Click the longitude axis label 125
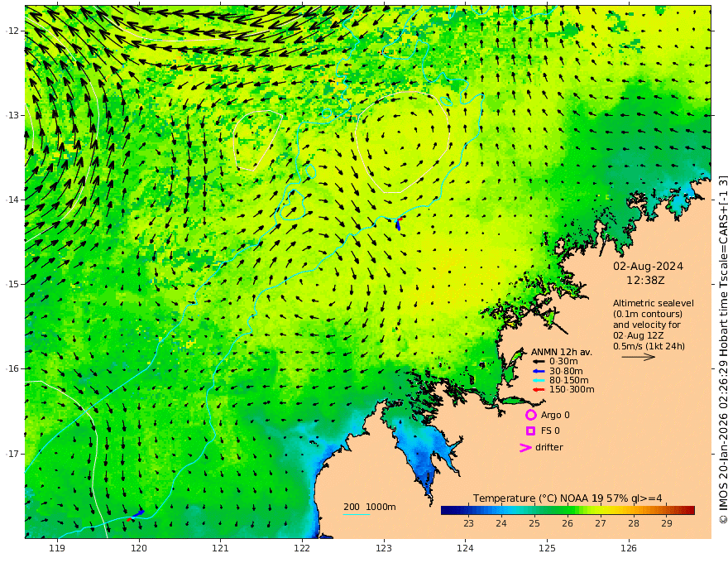728x563 pixels. coord(548,549)
